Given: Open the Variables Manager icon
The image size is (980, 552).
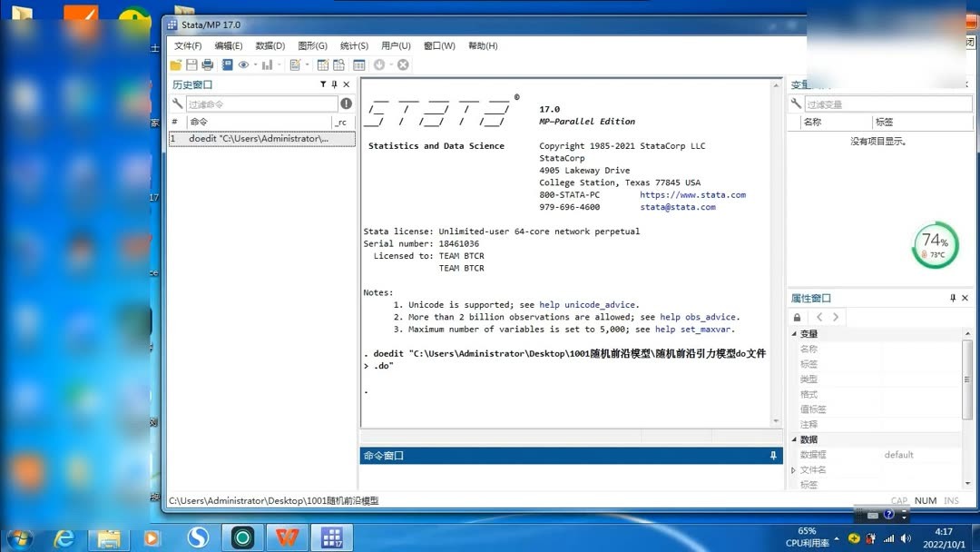Looking at the screenshot, I should [x=358, y=64].
